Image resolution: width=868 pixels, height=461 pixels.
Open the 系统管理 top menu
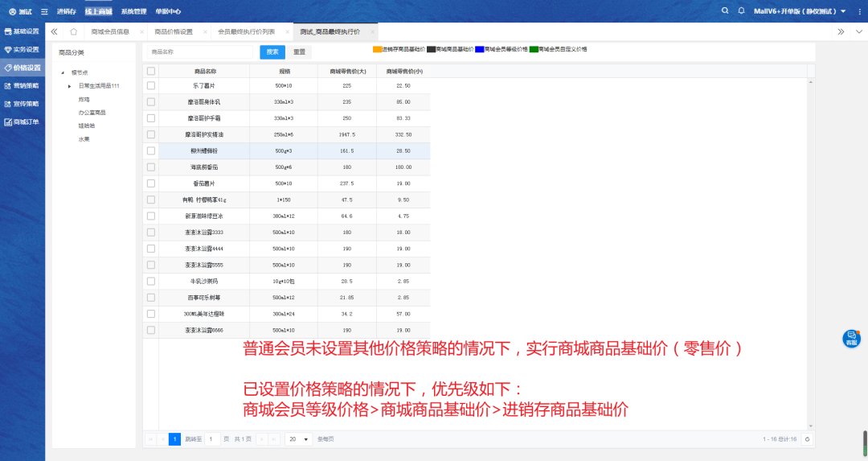tap(133, 11)
